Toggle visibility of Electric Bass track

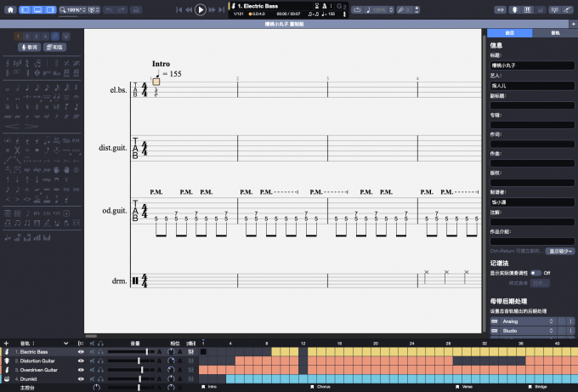tap(82, 351)
